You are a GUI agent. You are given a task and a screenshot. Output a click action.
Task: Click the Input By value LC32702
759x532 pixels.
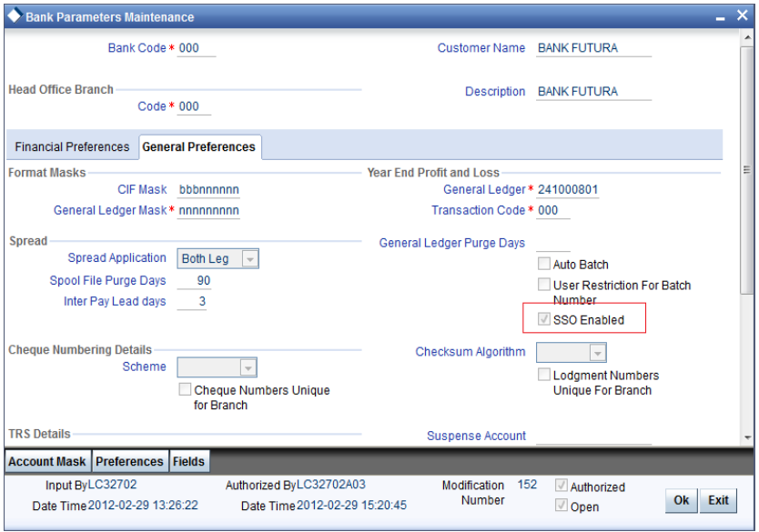tap(112, 485)
